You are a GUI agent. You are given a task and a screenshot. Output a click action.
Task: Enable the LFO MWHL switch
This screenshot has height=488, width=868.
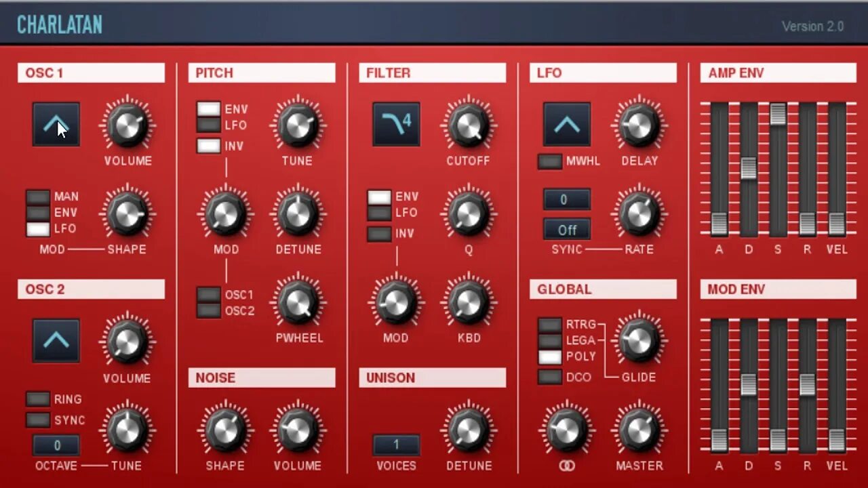[x=550, y=161]
